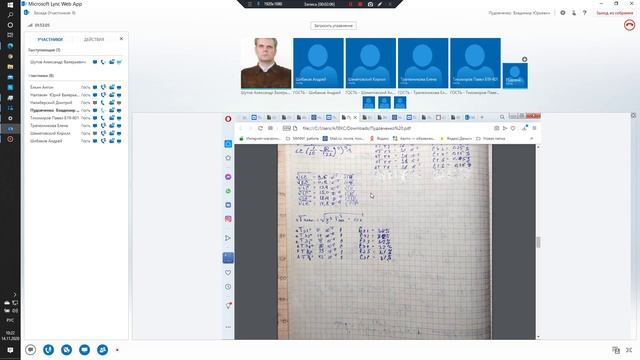Image resolution: width=640 pixels, height=360 pixels.
Task: Open history clock in Opera sidebar
Action: pyautogui.click(x=228, y=287)
